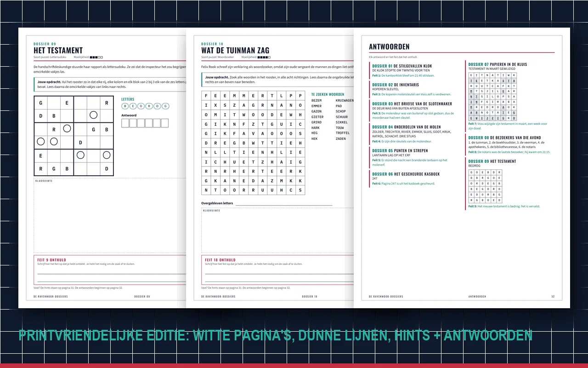Click the 'KLADRUIMTE' label on the Dossier 18 page
This screenshot has height=368, width=588.
(211, 210)
